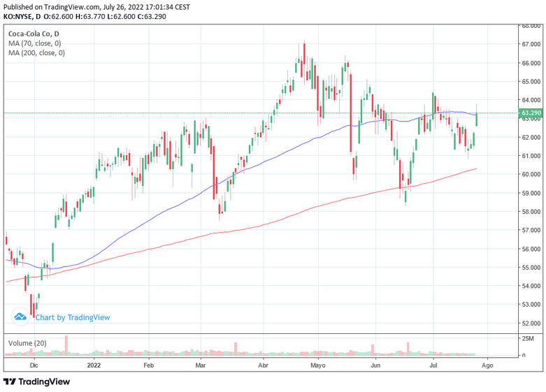Viewport: 546px width, 392px height.
Task: Click the 60.000 price axis label
Action: (x=531, y=175)
